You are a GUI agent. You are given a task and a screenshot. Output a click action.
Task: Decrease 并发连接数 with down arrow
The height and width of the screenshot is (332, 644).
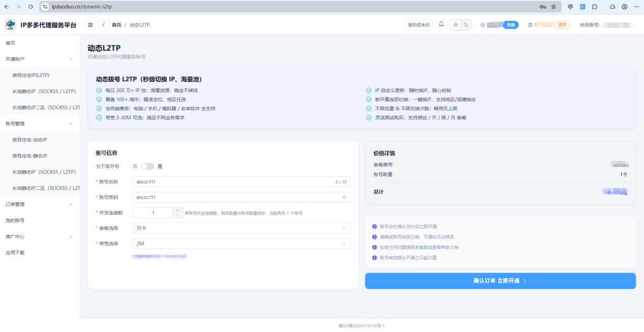click(x=177, y=215)
